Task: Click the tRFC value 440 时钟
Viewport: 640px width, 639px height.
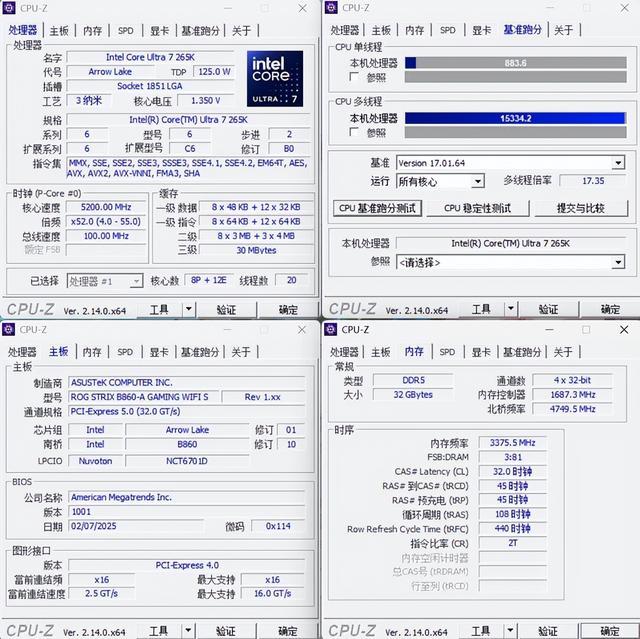Action: tap(513, 529)
